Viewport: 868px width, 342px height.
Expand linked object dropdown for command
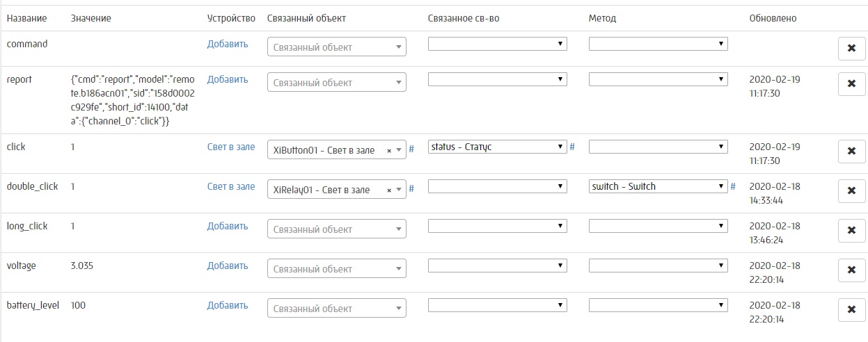click(336, 47)
